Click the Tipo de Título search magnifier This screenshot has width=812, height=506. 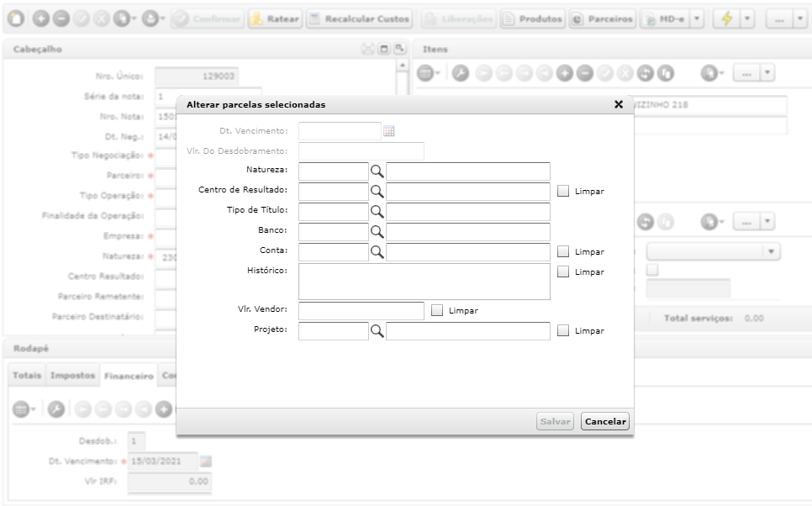[x=377, y=211]
